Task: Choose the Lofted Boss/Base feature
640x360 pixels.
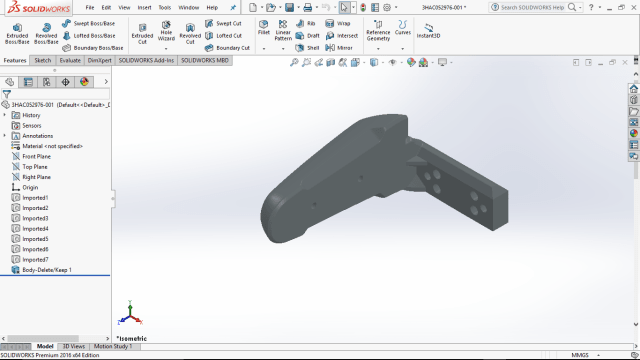Action: pos(89,36)
